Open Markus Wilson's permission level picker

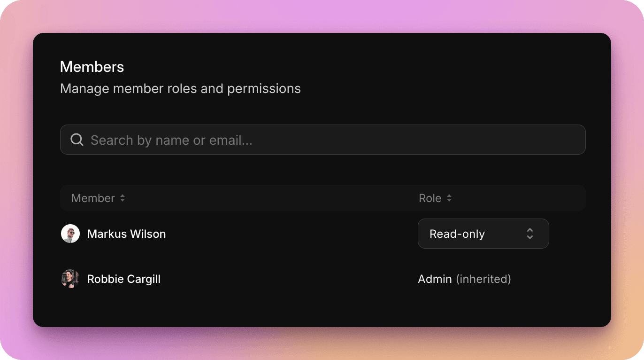[483, 234]
